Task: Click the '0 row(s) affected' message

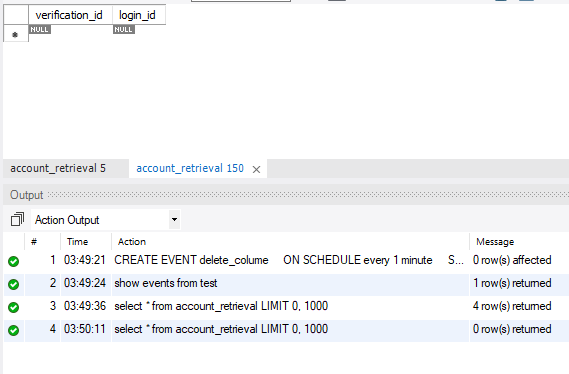Action: [x=512, y=260]
